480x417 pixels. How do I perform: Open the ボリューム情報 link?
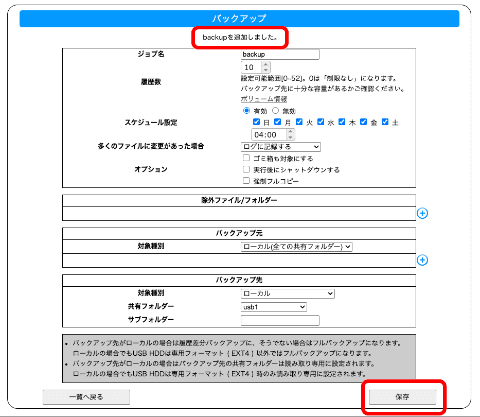(x=264, y=99)
